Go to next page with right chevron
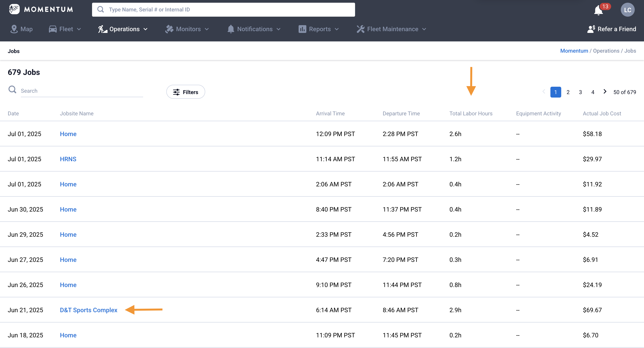Image resolution: width=644 pixels, height=348 pixels. tap(605, 92)
